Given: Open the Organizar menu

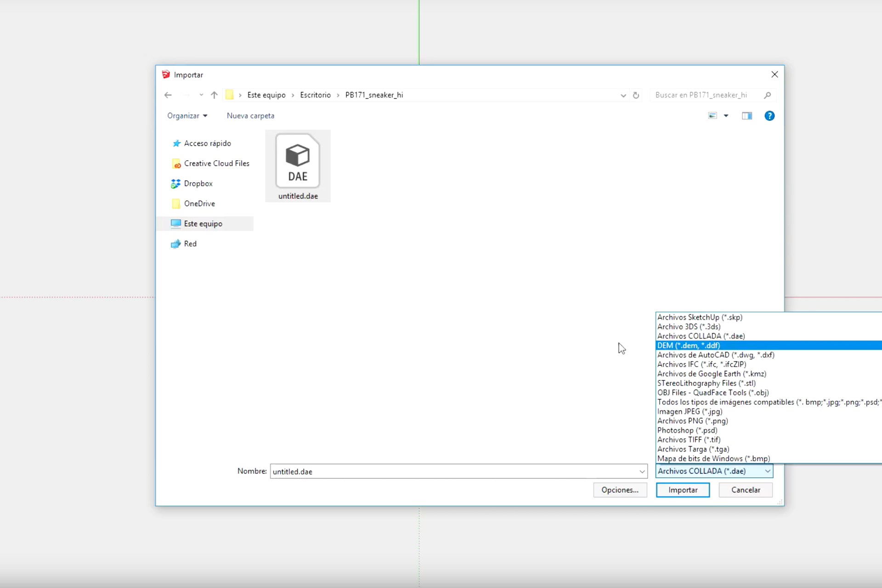Looking at the screenshot, I should point(187,116).
